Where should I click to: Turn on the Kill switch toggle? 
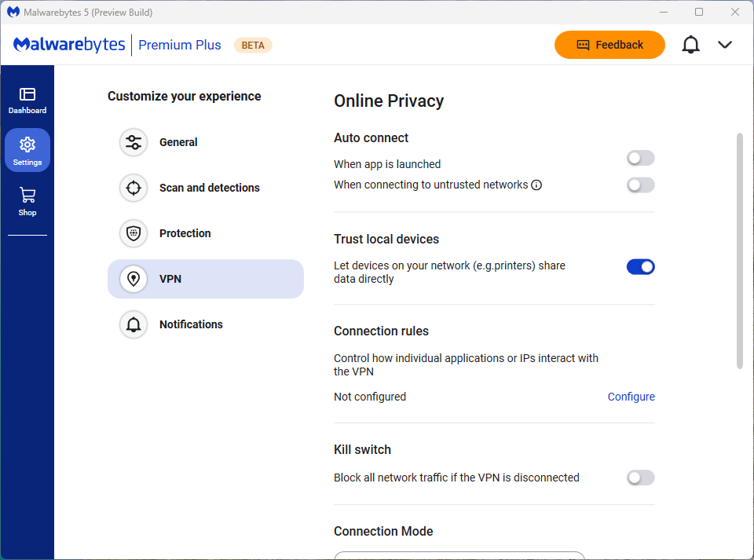point(640,478)
